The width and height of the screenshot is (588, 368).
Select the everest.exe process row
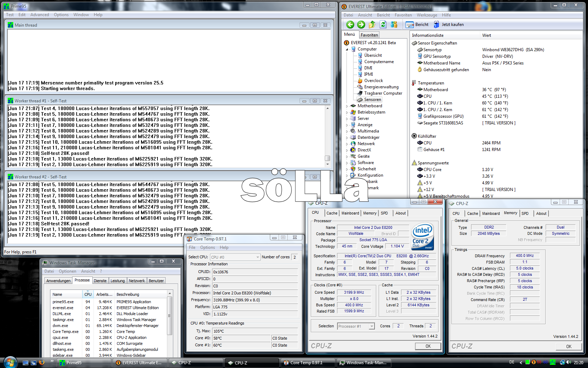click(x=108, y=308)
